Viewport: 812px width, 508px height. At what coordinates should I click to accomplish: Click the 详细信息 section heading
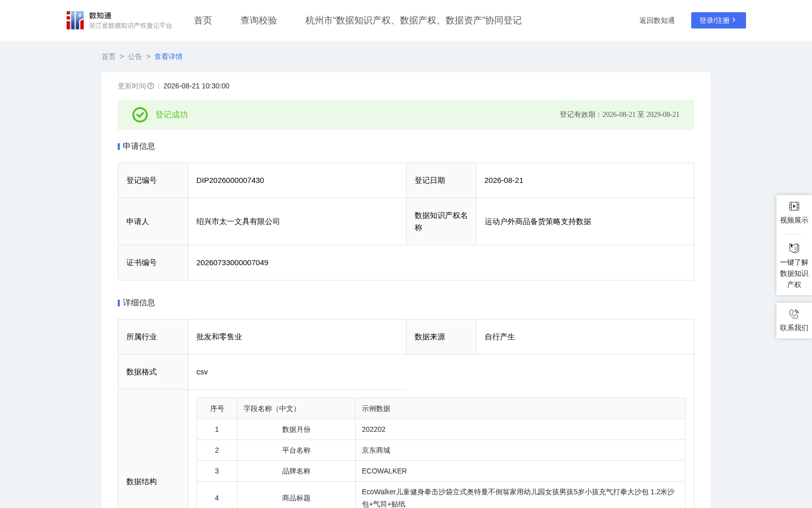point(139,303)
